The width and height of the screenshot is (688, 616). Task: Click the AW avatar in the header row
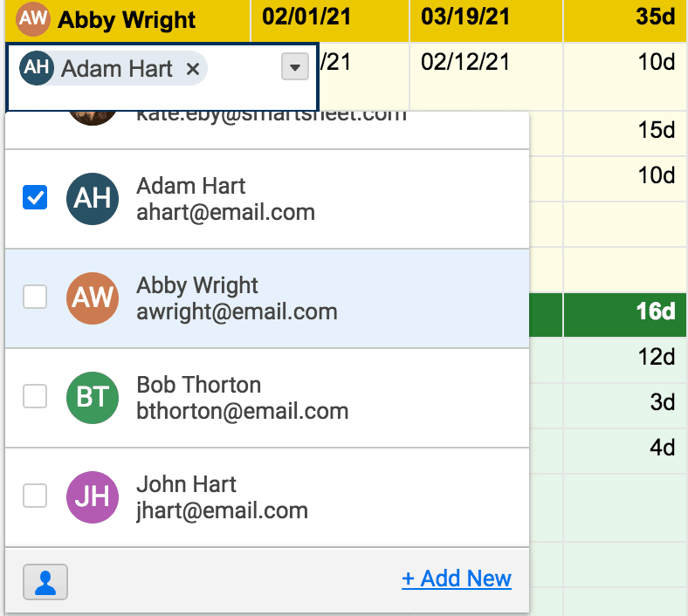point(33,19)
